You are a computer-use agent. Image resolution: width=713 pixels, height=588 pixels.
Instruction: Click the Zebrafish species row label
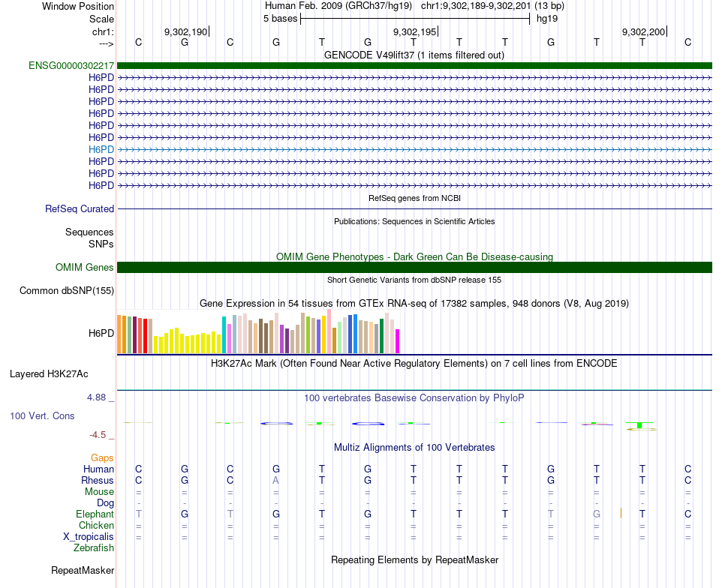94,548
